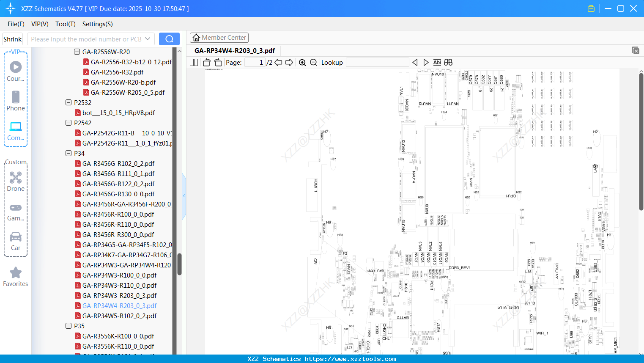Go to the previous page arrow
Image resolution: width=644 pixels, height=363 pixels.
click(278, 62)
